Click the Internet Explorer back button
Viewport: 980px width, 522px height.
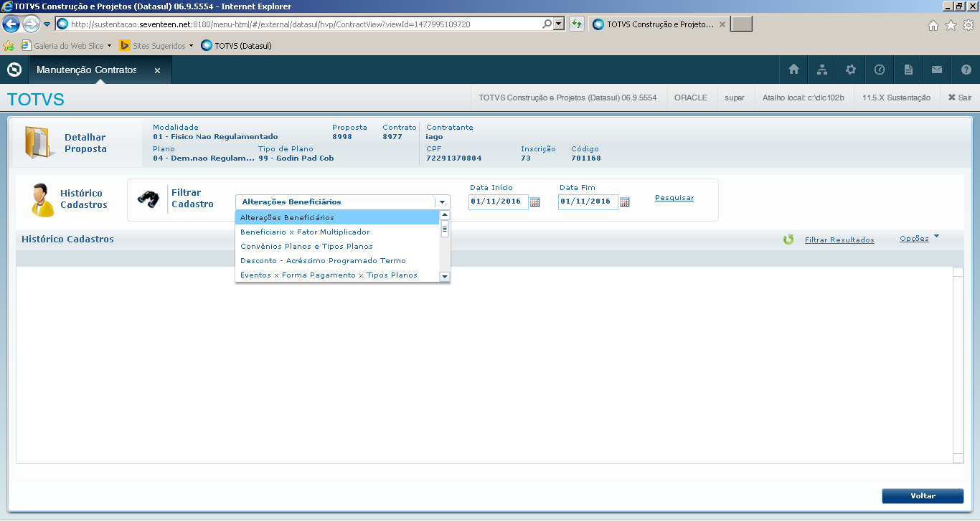click(x=11, y=24)
